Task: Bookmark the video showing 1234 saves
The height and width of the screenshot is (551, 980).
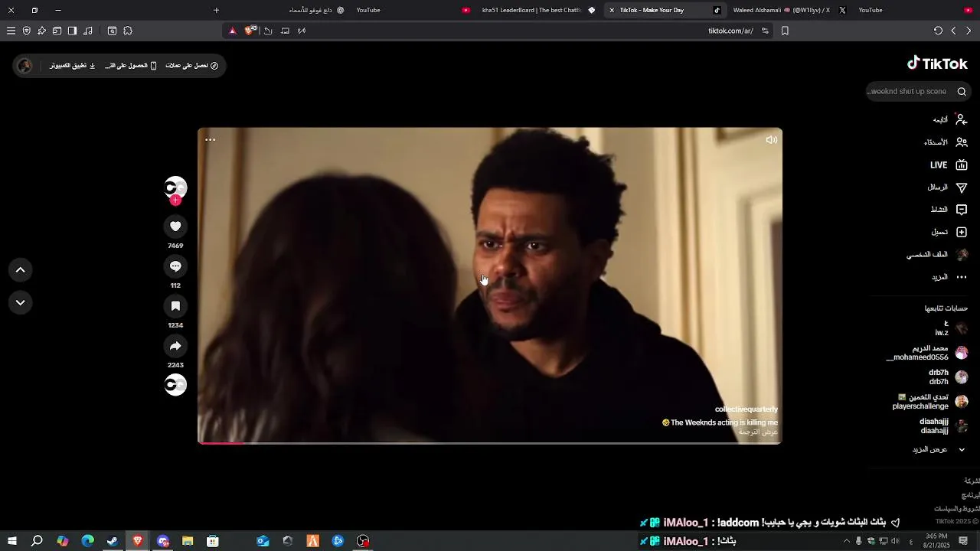Action: click(175, 306)
